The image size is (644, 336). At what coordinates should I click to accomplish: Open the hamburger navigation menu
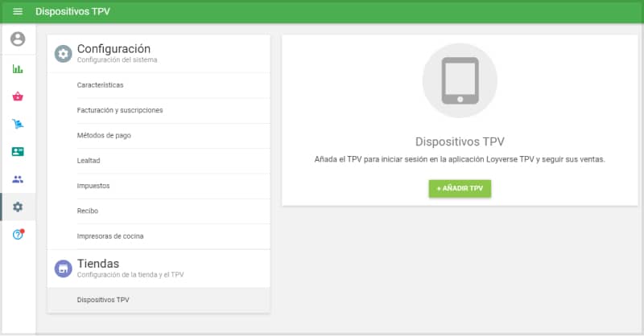pos(18,12)
